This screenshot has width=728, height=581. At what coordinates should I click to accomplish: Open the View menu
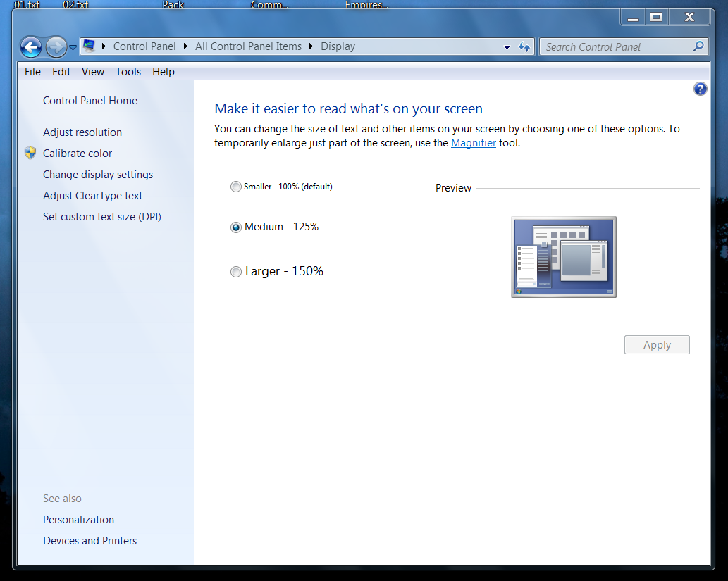click(92, 72)
